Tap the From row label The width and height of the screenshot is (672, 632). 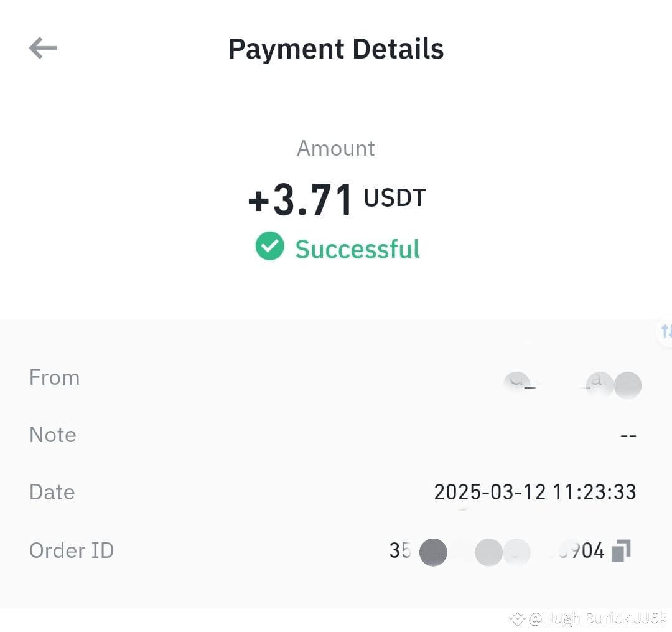pyautogui.click(x=54, y=378)
